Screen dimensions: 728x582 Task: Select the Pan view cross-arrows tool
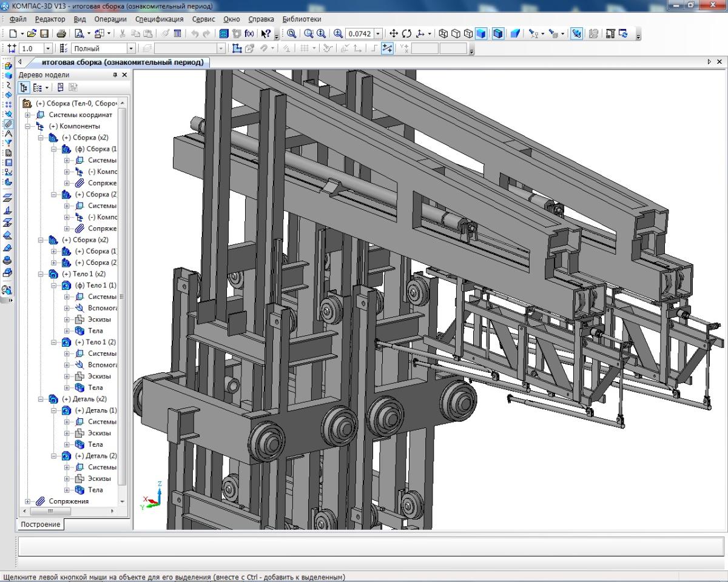pyautogui.click(x=393, y=34)
